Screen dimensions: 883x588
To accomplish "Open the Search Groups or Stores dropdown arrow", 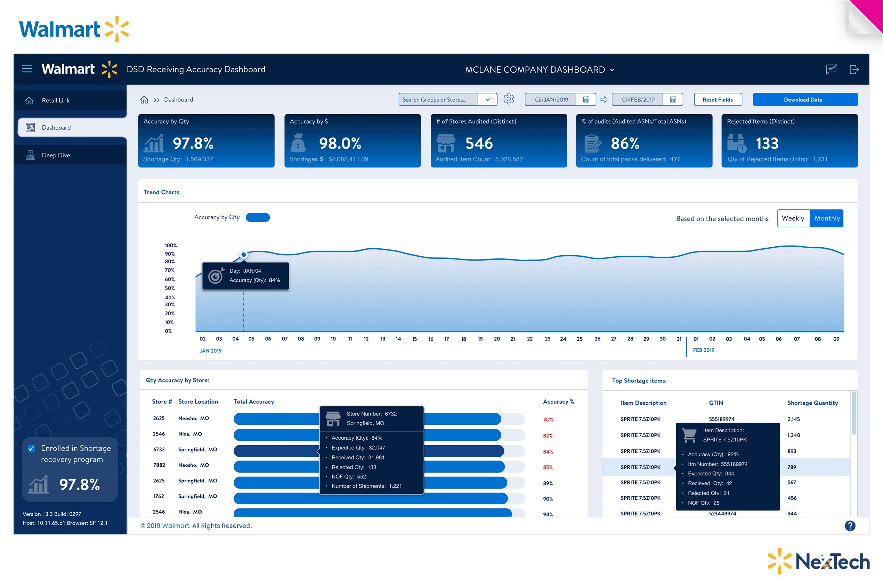I will coord(487,100).
